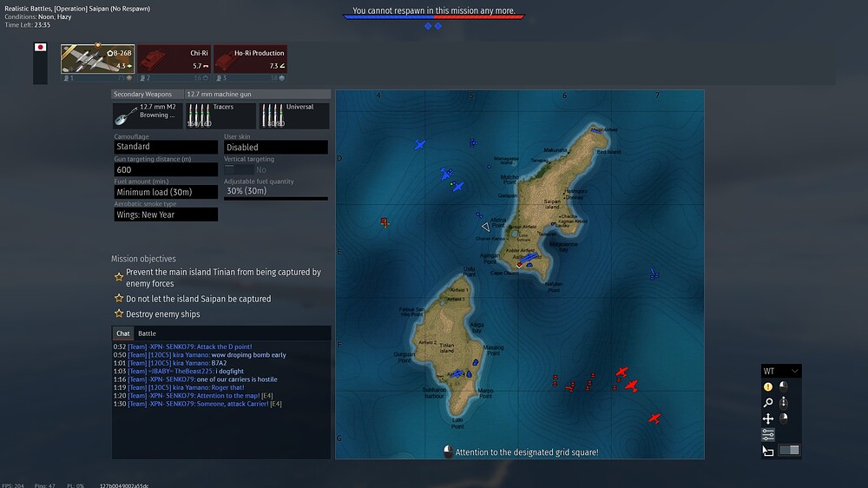The height and width of the screenshot is (488, 868).
Task: Toggle the Vertical targeting switch
Action: (x=239, y=169)
